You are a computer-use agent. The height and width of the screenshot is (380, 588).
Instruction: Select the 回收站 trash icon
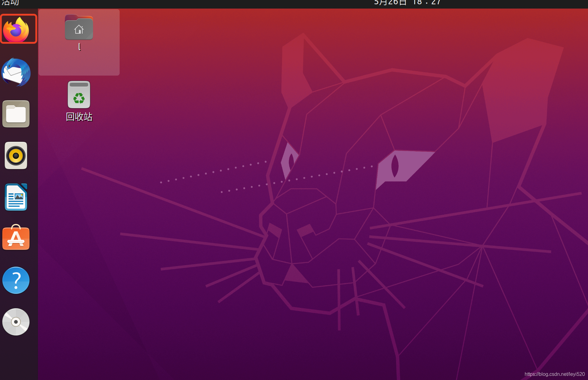[x=79, y=95]
